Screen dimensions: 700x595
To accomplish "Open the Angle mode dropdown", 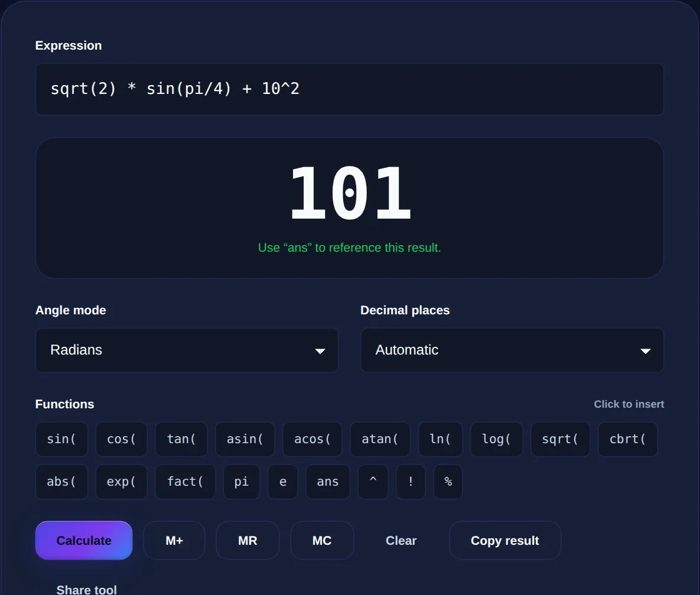I will 187,350.
